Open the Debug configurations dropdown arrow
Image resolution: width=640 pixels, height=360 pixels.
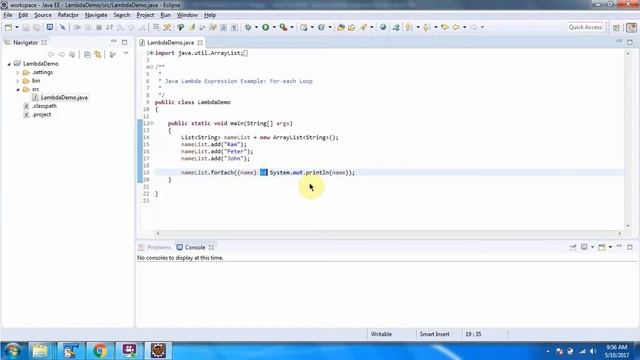pos(256,27)
